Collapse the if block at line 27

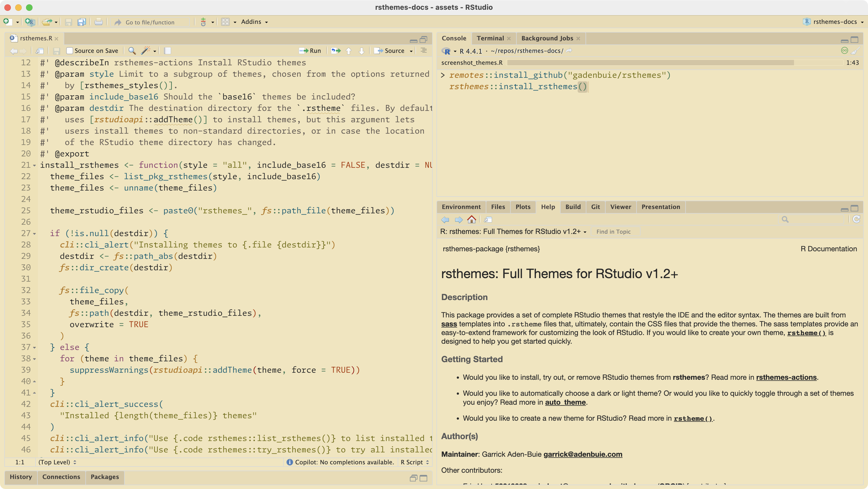coord(34,234)
